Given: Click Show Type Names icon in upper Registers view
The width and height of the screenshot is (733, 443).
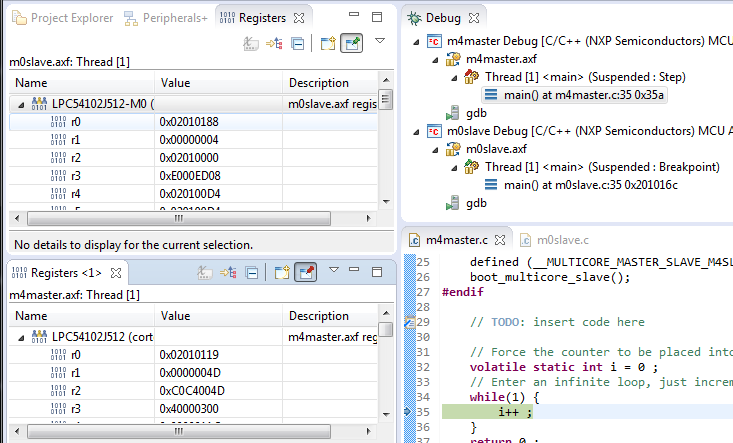Looking at the screenshot, I should click(251, 43).
